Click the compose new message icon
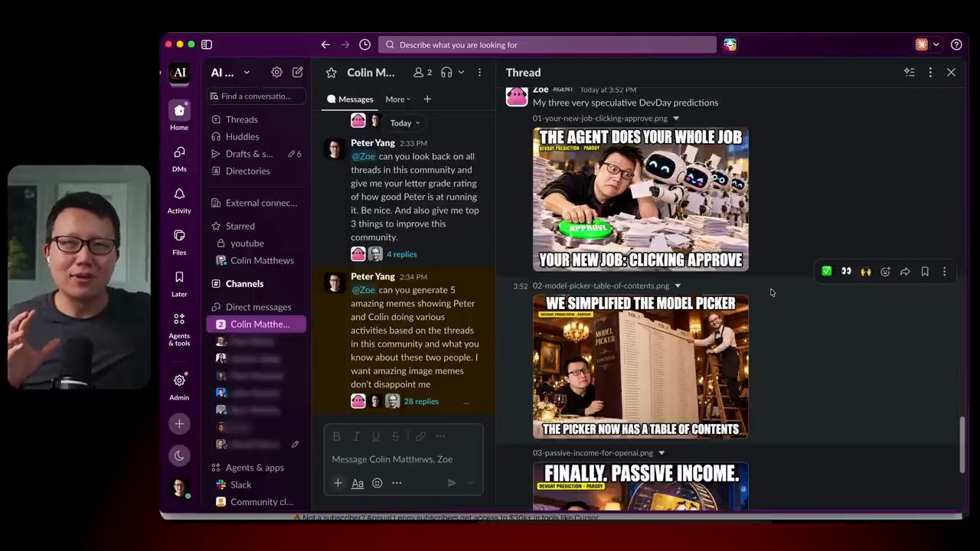This screenshot has width=980, height=551. point(298,72)
